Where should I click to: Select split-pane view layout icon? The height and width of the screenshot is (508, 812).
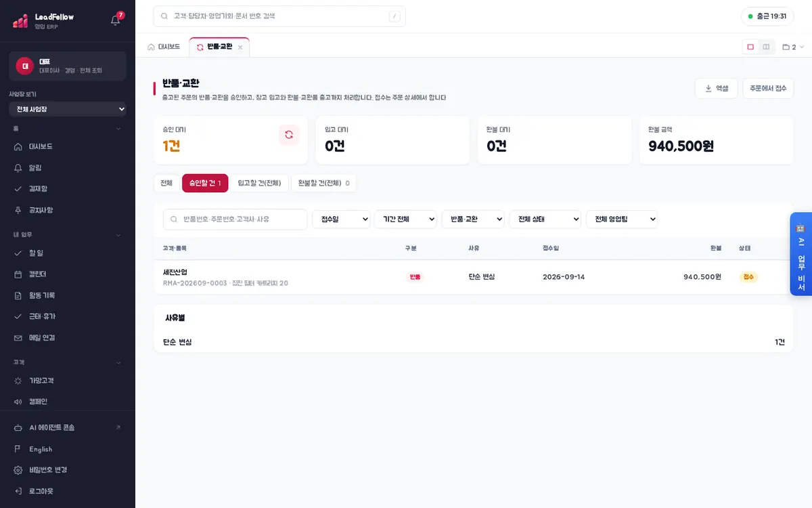[766, 47]
